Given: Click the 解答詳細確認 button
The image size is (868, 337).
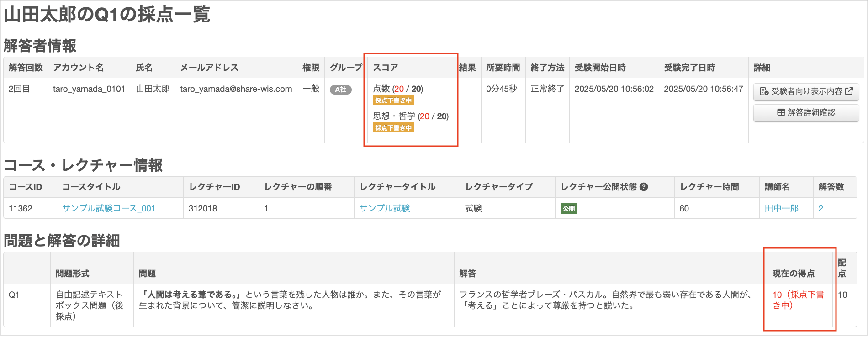Looking at the screenshot, I should pos(806,112).
